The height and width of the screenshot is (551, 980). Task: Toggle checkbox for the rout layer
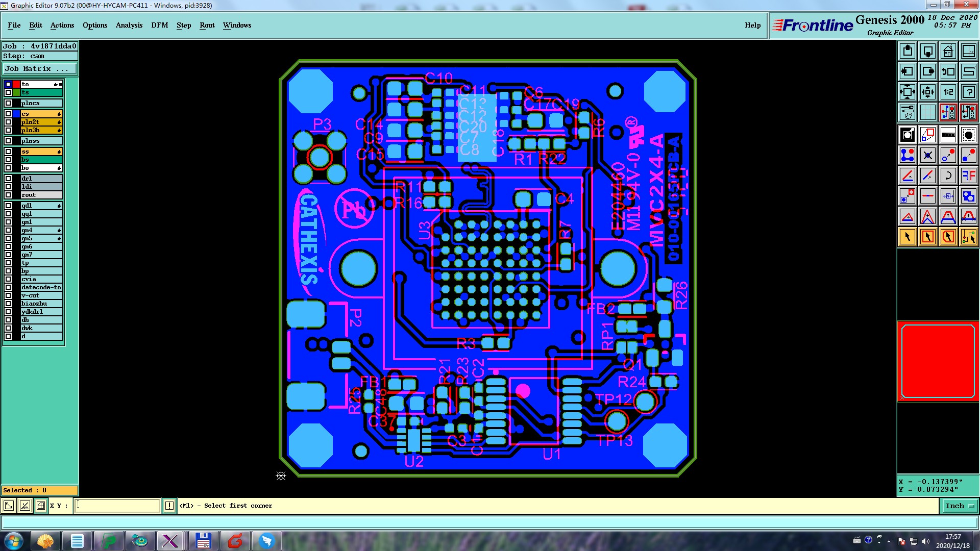click(x=8, y=195)
